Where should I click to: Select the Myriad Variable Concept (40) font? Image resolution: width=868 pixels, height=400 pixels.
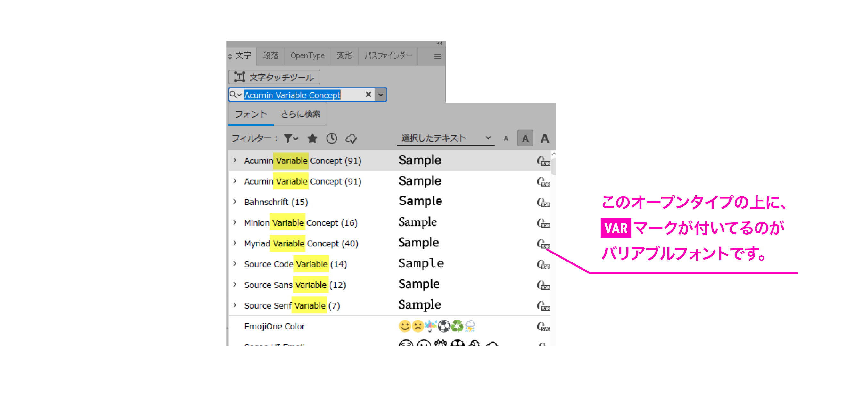point(301,244)
